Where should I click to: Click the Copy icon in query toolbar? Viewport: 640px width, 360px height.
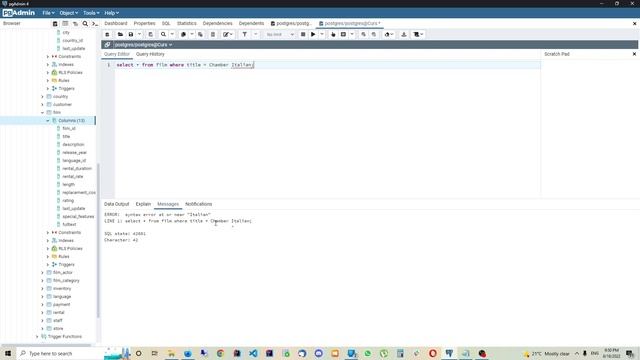183,34
